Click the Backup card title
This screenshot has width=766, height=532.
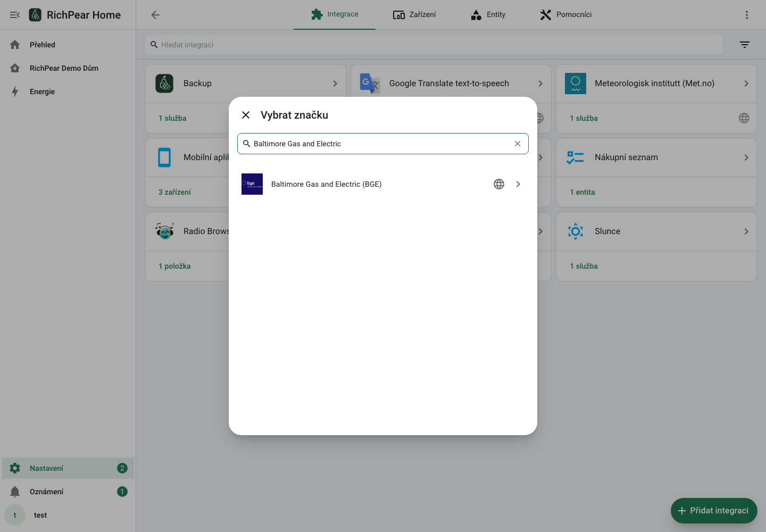(x=197, y=84)
